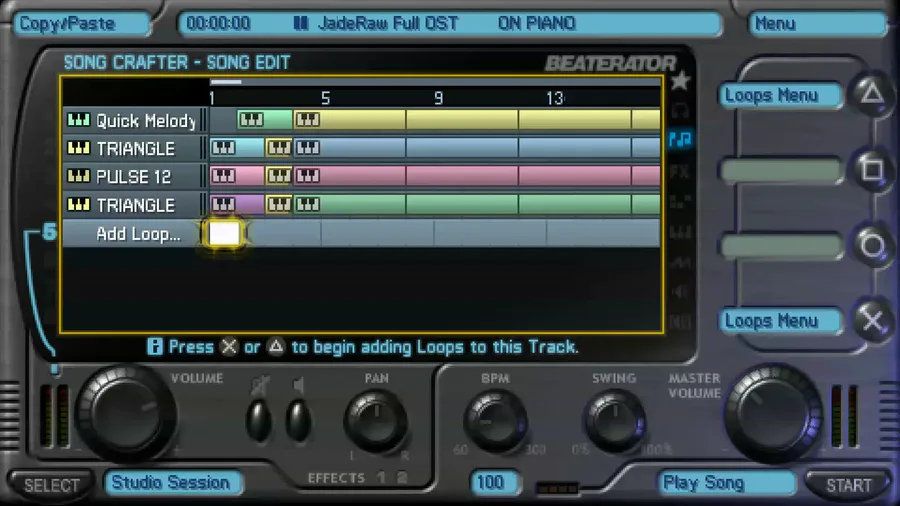Viewport: 900px width, 506px height.
Task: Select TRIANGLE track name above PULSE 12
Action: point(135,149)
